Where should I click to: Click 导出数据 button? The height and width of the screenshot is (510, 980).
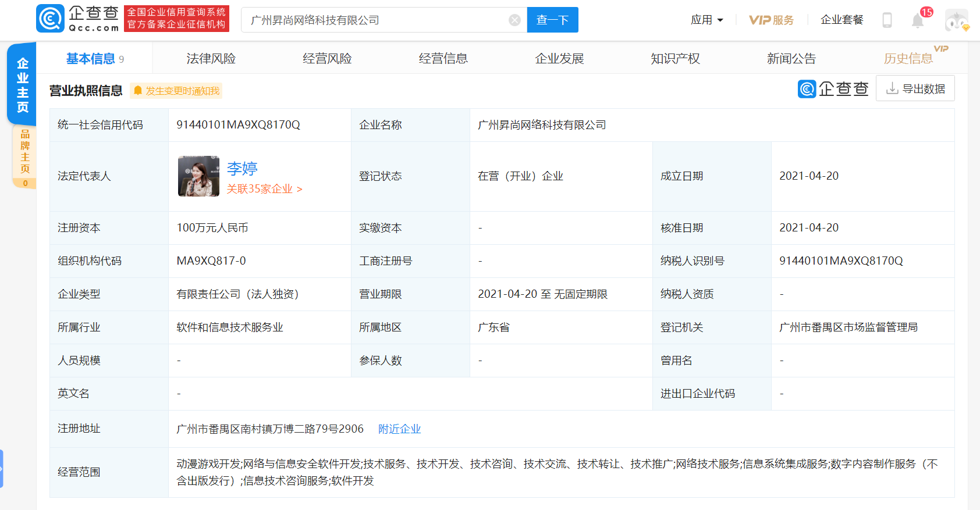pos(915,88)
